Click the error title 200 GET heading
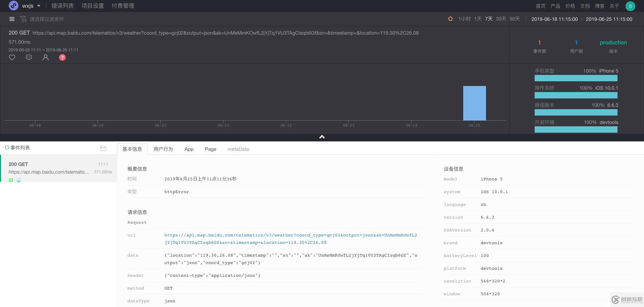This screenshot has height=307, width=644. [x=19, y=33]
